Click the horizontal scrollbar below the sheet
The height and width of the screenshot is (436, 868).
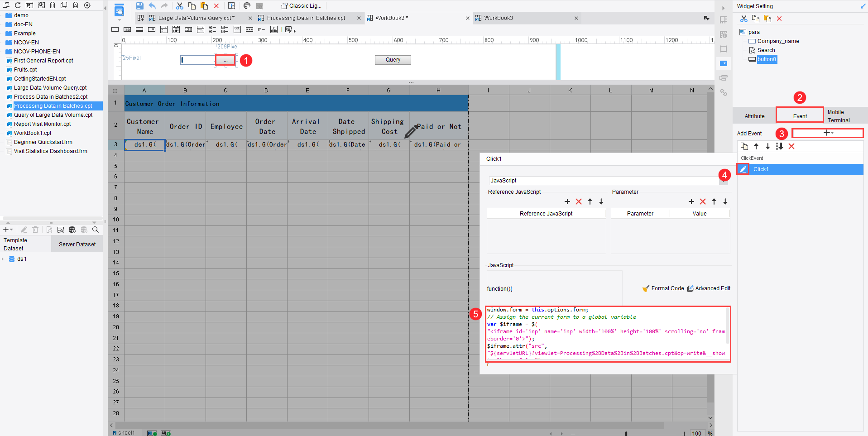pyautogui.click(x=389, y=425)
